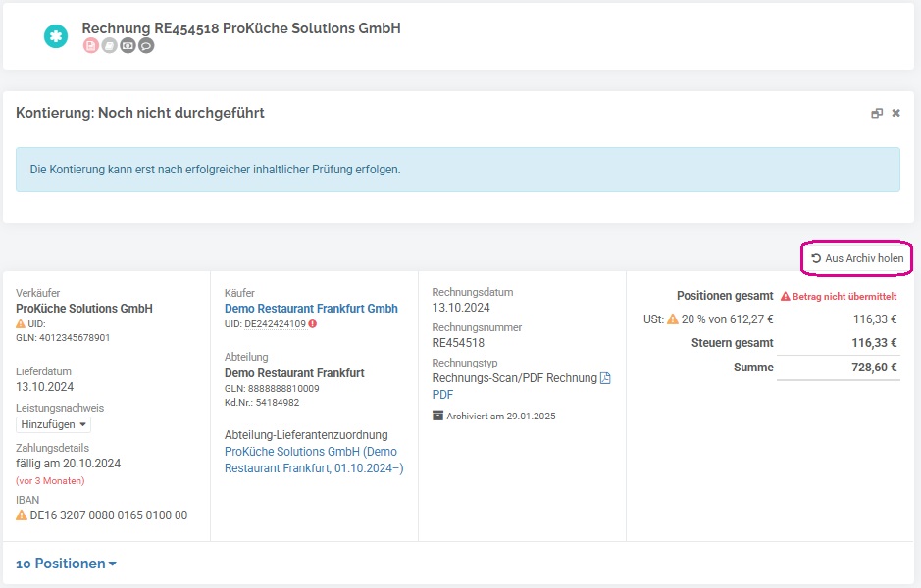Open the Hinzufügen dropdown under Leistungsnachweis
The height and width of the screenshot is (588, 921).
tap(53, 424)
